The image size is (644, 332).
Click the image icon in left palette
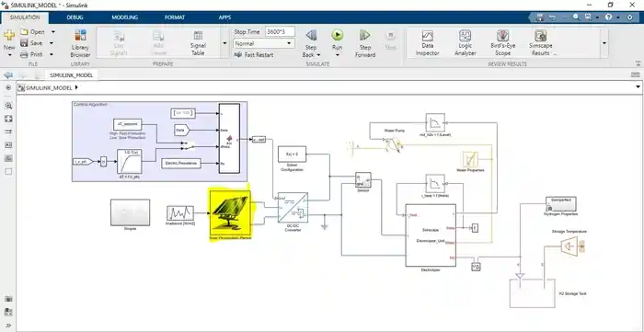pos(8,158)
